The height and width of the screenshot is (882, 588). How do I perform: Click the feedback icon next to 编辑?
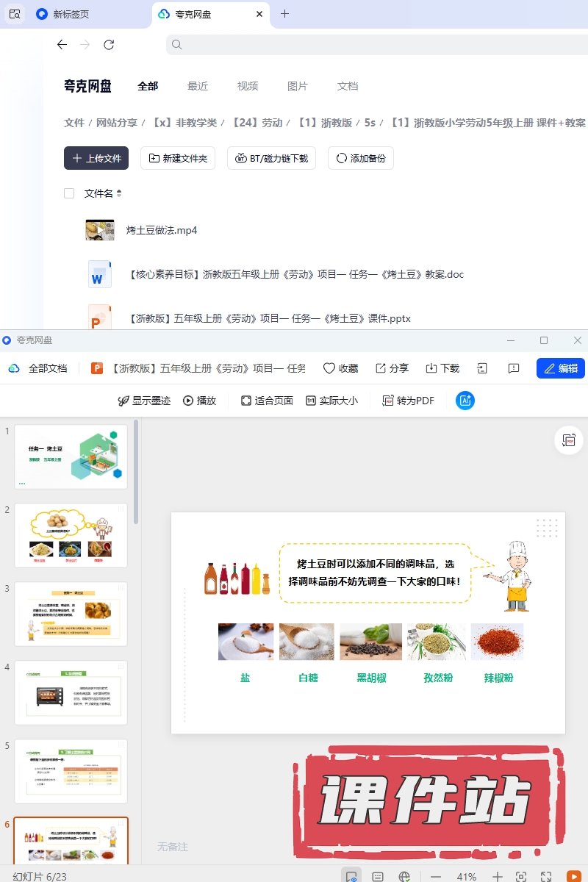click(x=514, y=368)
